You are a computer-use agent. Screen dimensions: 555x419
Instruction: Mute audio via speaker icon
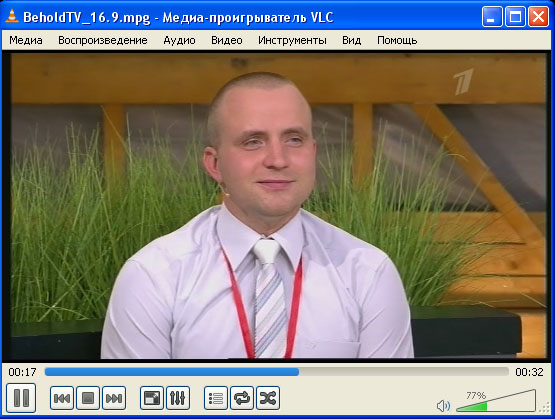point(443,406)
